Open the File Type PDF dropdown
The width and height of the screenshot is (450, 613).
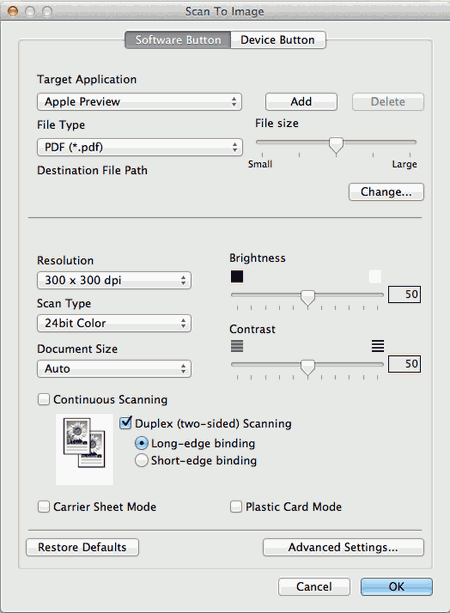pos(140,147)
